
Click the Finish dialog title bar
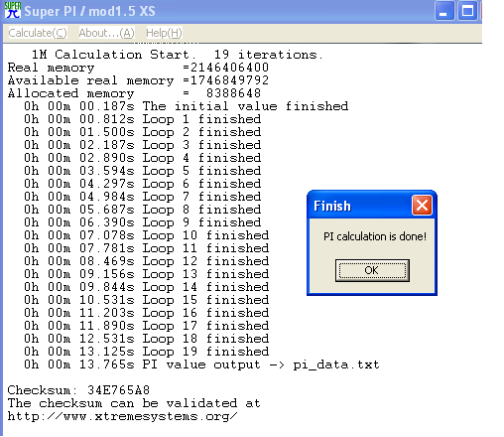tap(360, 206)
